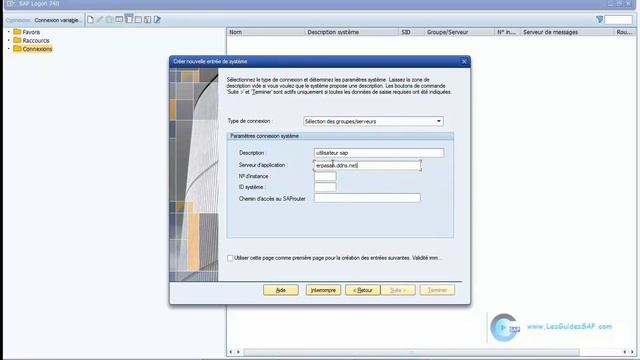Click the horizontal scrollbar under the connection list
Screen dimensions: 640x360
coord(411,352)
